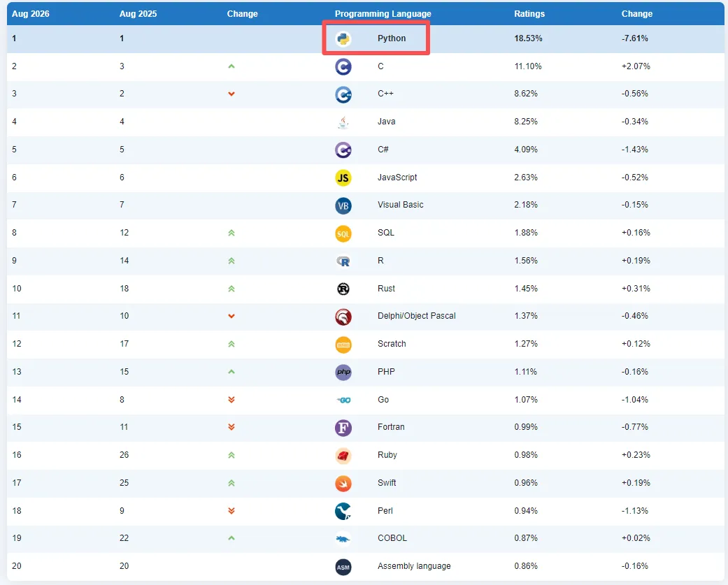This screenshot has width=728, height=585.
Task: Click the Ratings column header
Action: click(529, 14)
